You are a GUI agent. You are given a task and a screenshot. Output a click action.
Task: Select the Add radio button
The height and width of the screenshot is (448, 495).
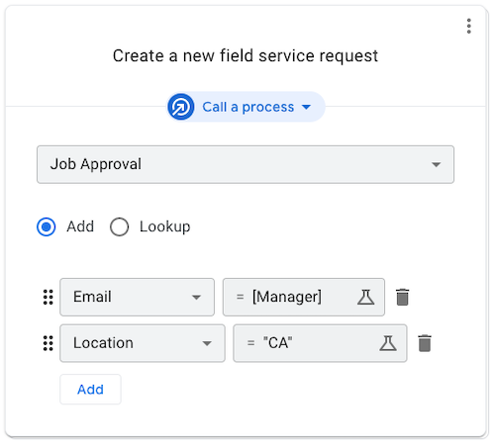coord(47,226)
